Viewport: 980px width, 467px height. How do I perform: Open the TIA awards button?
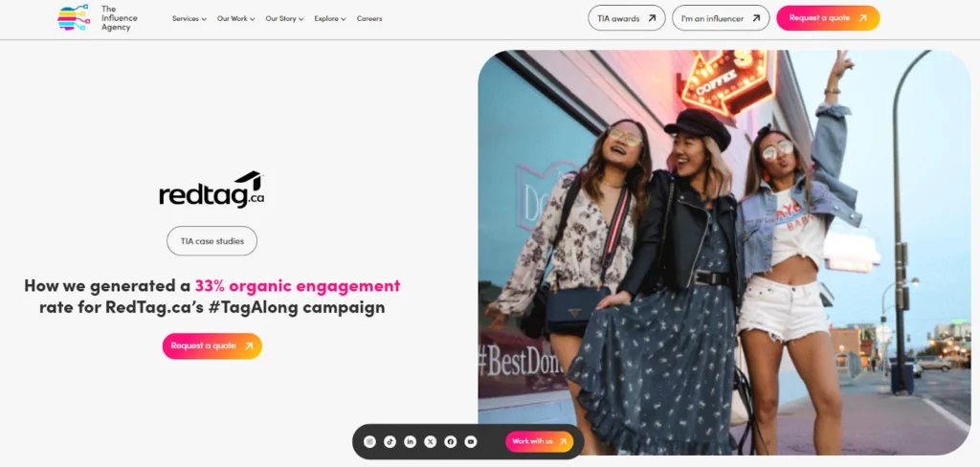(626, 18)
